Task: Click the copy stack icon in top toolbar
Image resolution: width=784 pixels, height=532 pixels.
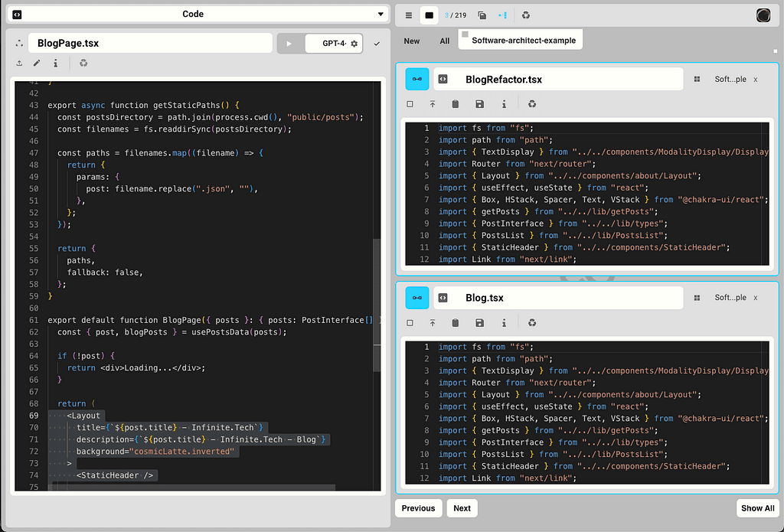Action: (x=482, y=15)
